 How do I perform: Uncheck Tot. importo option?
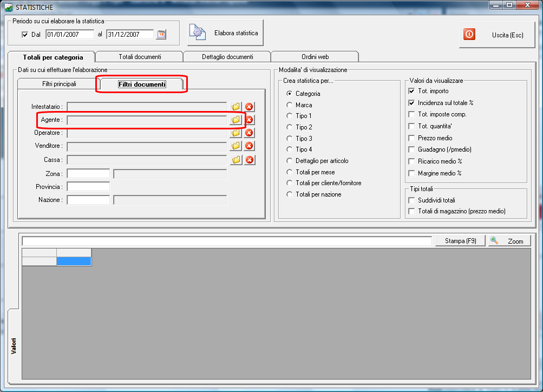411,91
